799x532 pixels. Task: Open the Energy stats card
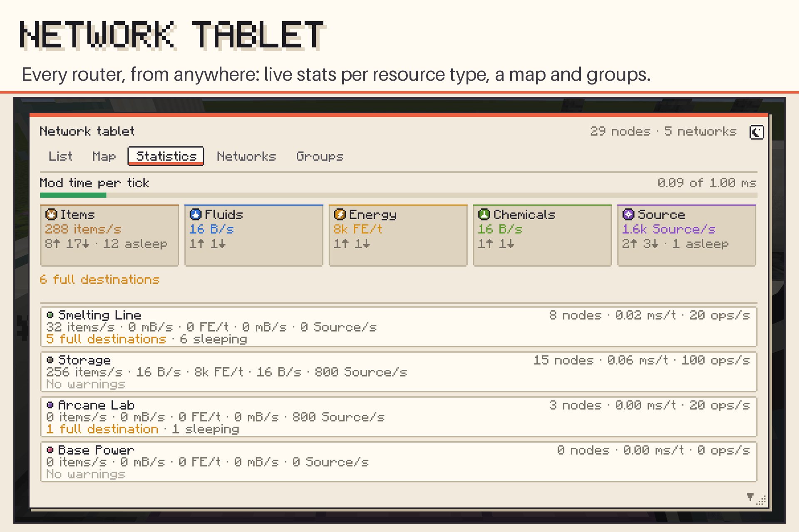click(398, 235)
